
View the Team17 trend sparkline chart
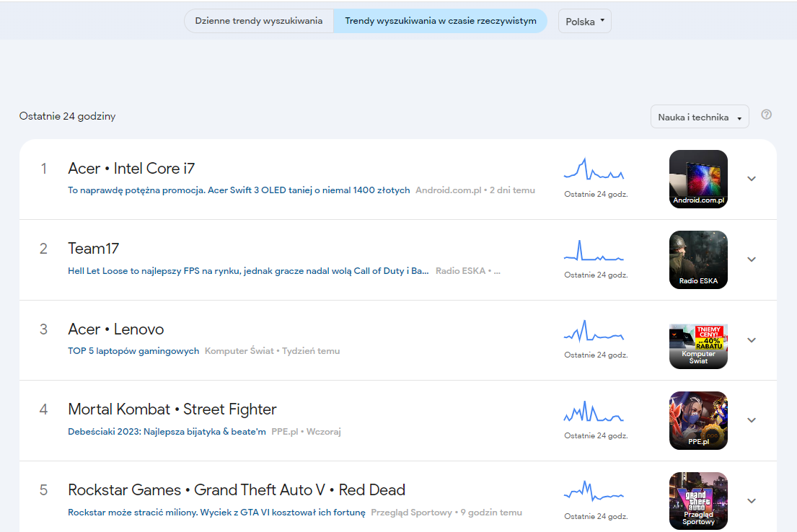point(594,250)
